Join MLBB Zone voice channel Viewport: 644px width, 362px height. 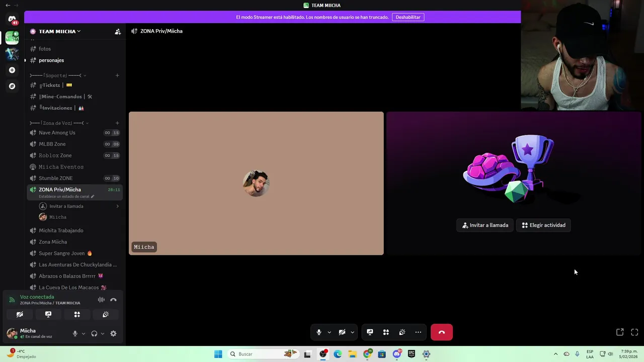(75, 144)
